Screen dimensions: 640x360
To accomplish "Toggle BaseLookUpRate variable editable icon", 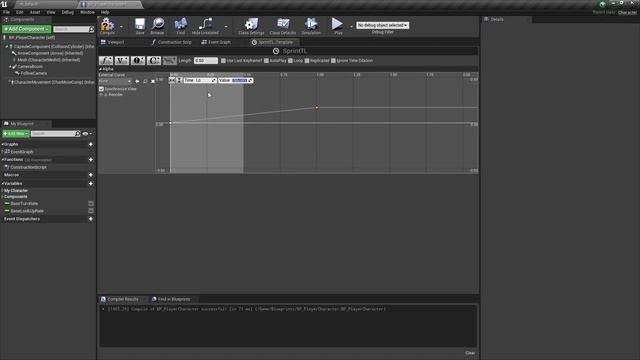I will click(91, 211).
